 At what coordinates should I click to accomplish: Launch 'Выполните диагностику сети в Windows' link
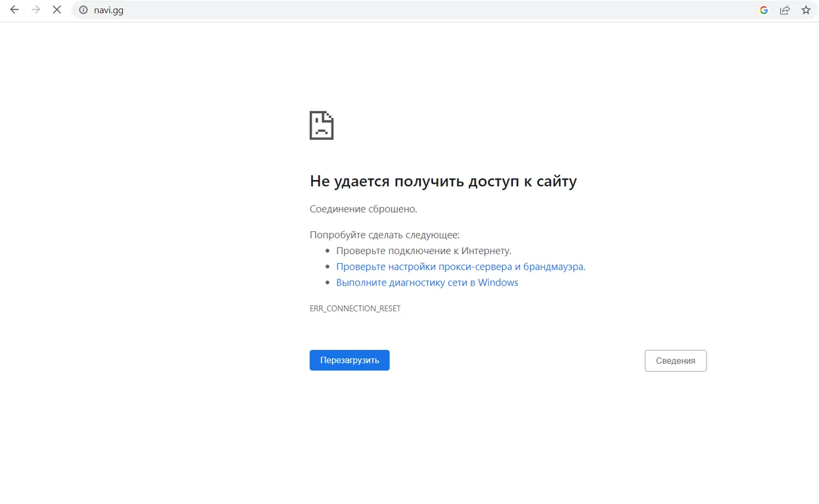[427, 282]
